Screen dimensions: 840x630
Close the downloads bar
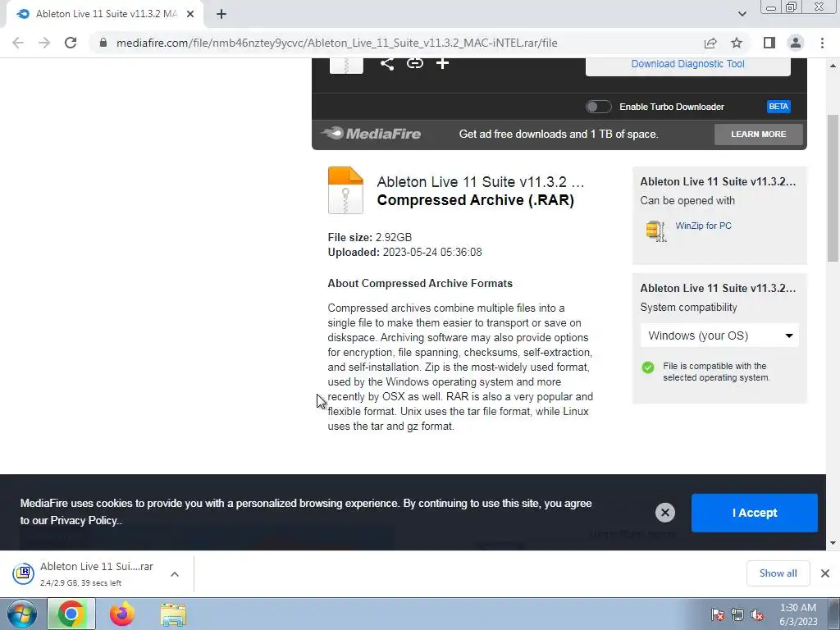click(825, 573)
